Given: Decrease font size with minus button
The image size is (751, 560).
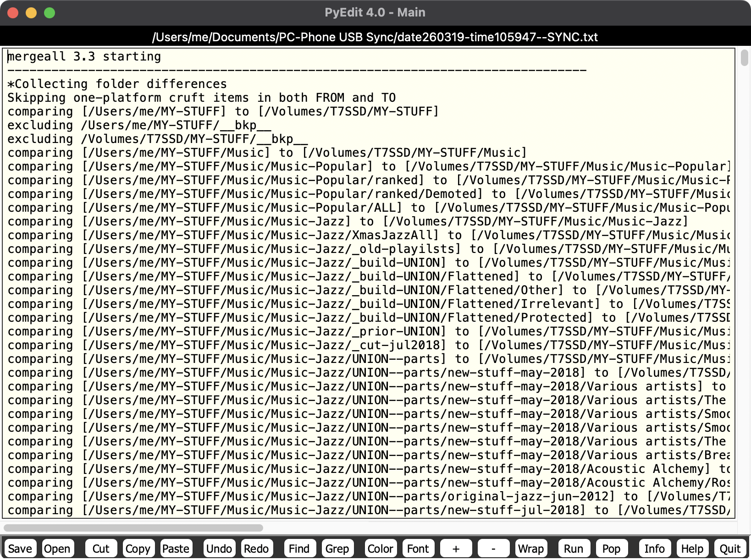Looking at the screenshot, I should tap(493, 549).
